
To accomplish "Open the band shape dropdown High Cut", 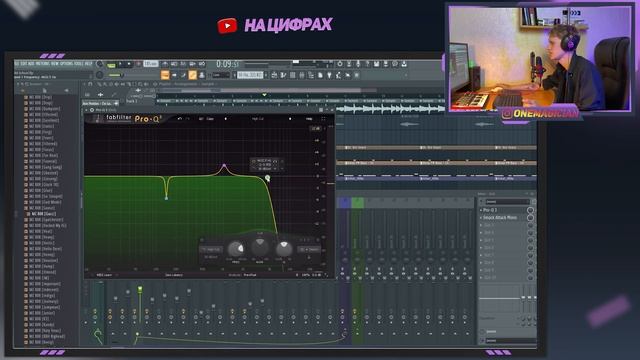I will pos(211,249).
